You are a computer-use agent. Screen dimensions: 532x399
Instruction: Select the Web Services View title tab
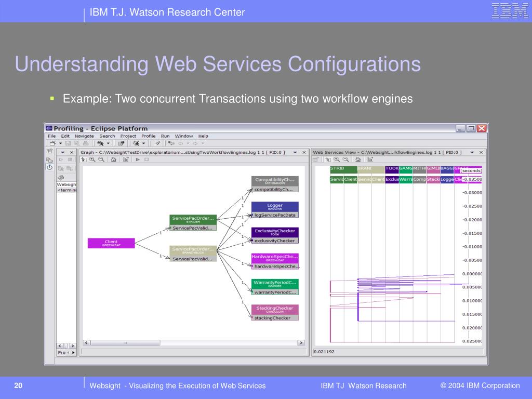click(387, 152)
